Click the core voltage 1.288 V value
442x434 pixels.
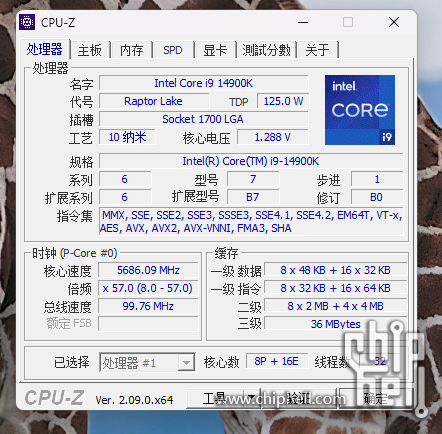coord(273,137)
